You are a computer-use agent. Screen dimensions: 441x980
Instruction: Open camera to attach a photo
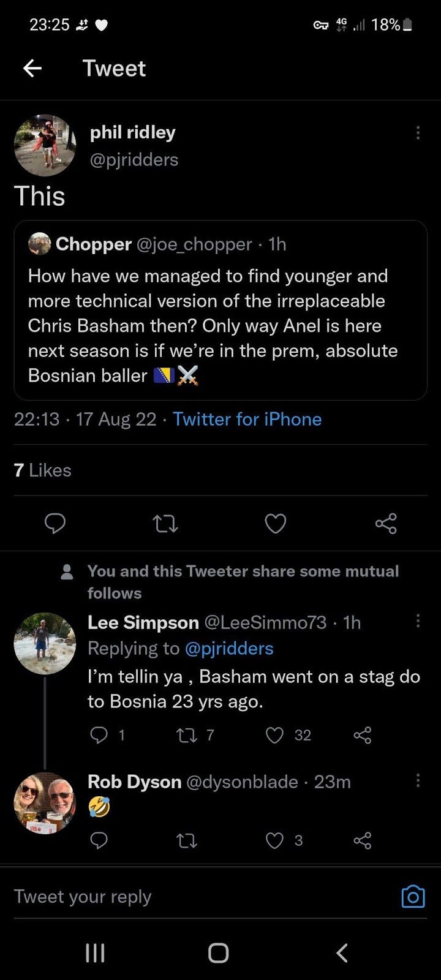[413, 897]
